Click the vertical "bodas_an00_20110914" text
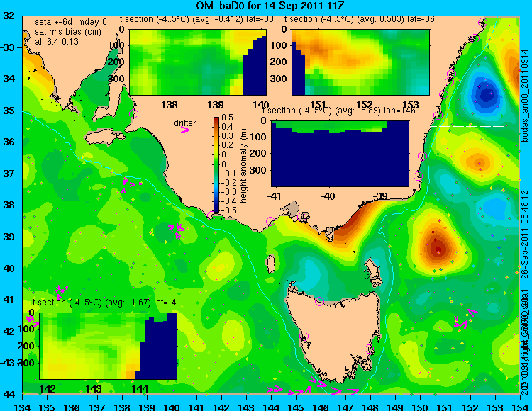 (525, 96)
